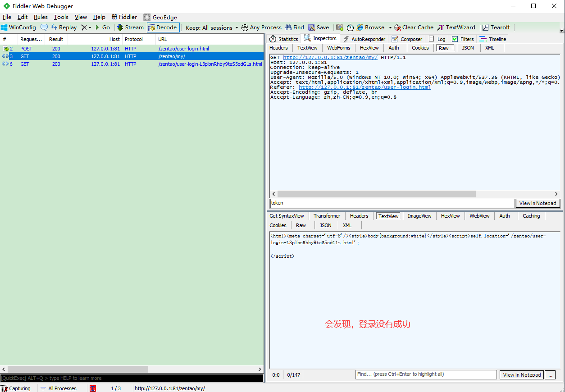
Task: Toggle Stream mode
Action: [130, 27]
